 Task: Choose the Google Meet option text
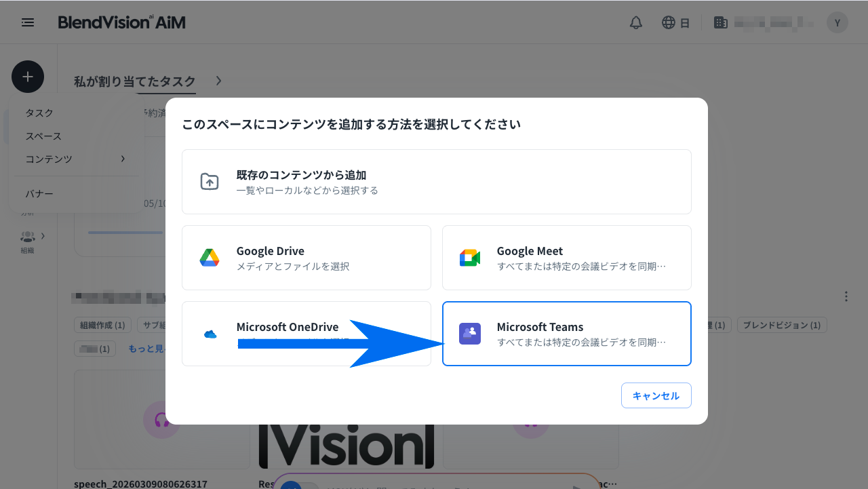coord(530,251)
